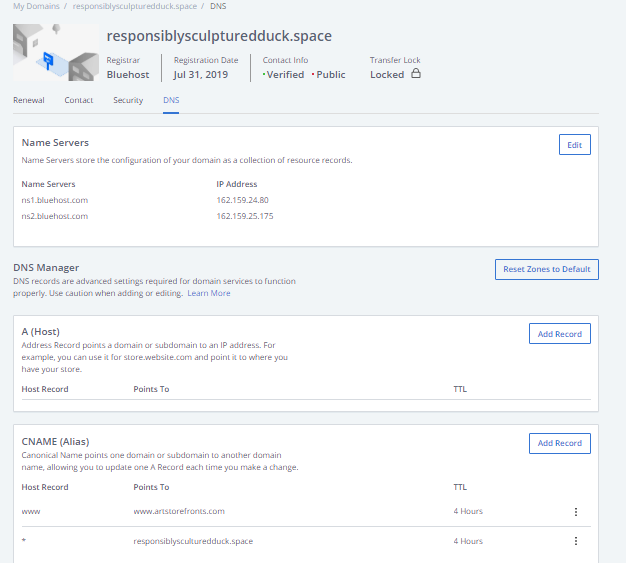Image resolution: width=626 pixels, height=563 pixels.
Task: Click the * wildcard host record
Action: [24, 540]
